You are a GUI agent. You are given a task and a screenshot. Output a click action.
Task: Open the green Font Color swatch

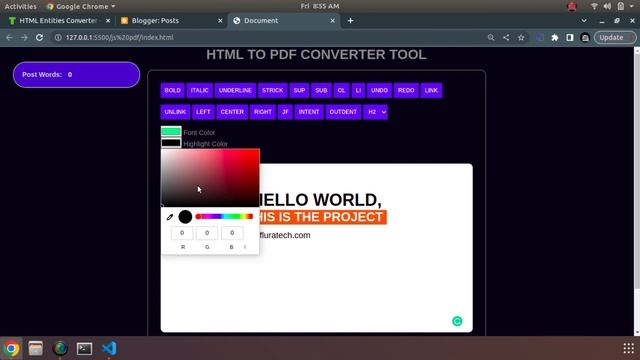tap(171, 131)
